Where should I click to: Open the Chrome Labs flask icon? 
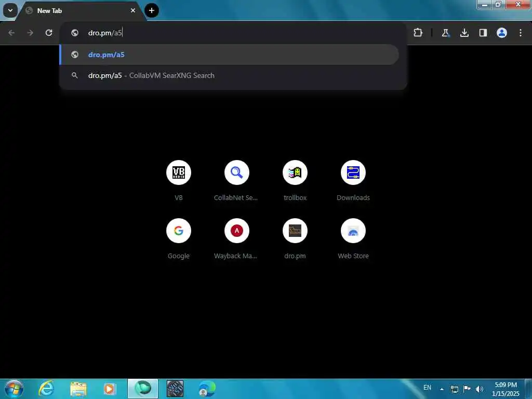point(445,33)
